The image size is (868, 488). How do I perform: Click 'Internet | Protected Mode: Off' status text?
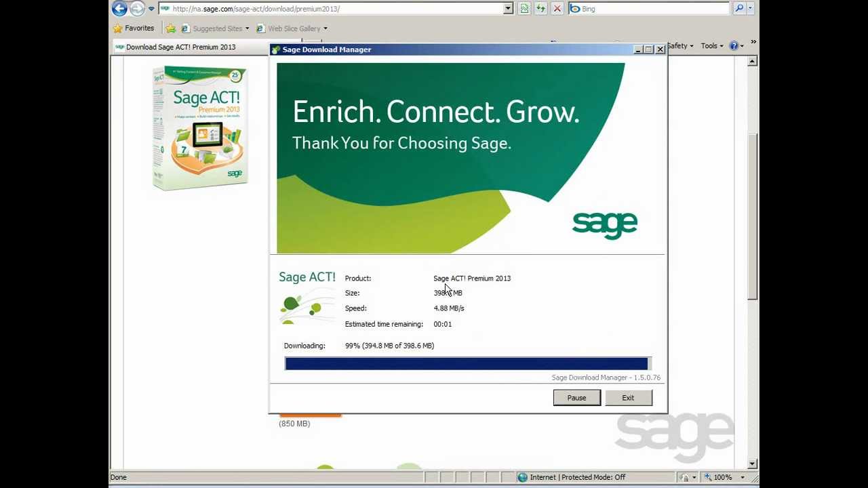pos(578,477)
